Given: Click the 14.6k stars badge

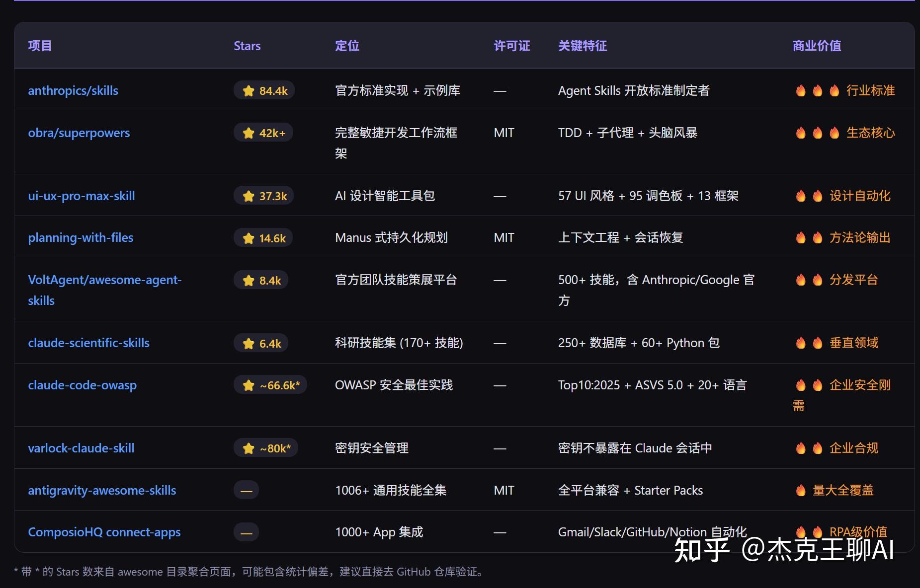Looking at the screenshot, I should click(x=263, y=238).
